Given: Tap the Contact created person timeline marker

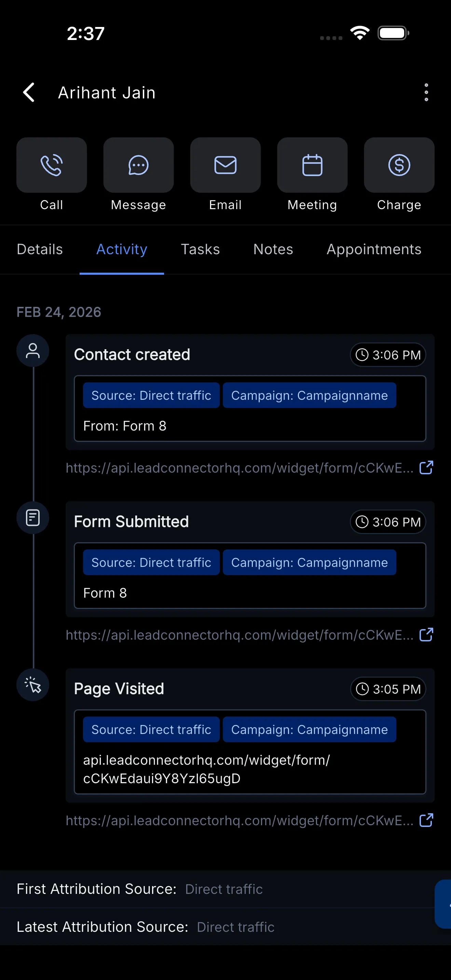Looking at the screenshot, I should [x=33, y=351].
